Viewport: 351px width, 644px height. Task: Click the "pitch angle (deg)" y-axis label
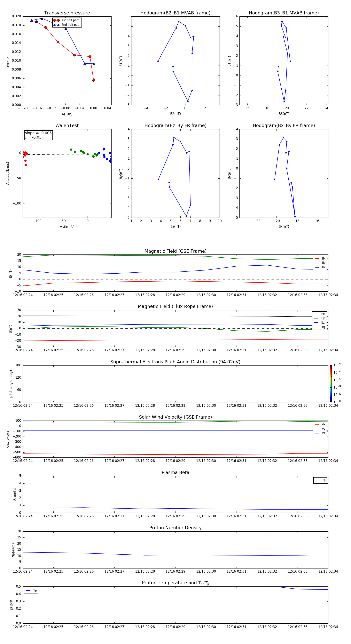[11, 384]
